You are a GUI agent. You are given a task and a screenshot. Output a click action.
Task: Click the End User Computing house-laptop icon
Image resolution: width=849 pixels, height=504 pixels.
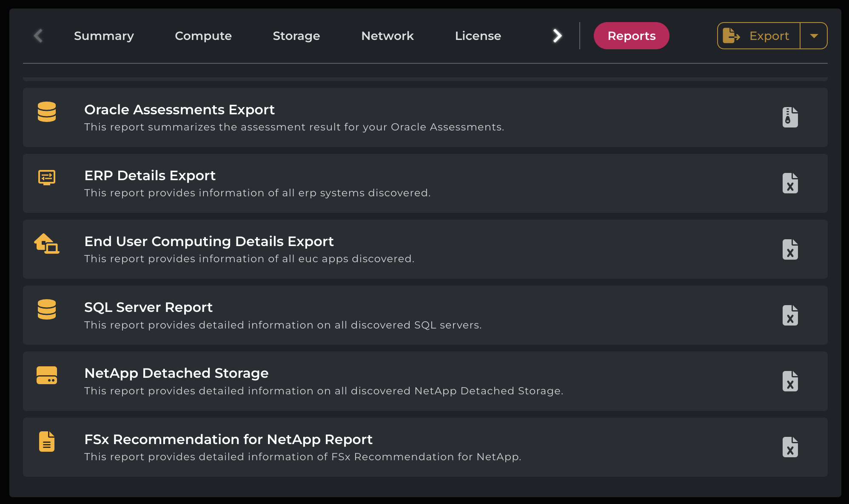click(x=47, y=244)
